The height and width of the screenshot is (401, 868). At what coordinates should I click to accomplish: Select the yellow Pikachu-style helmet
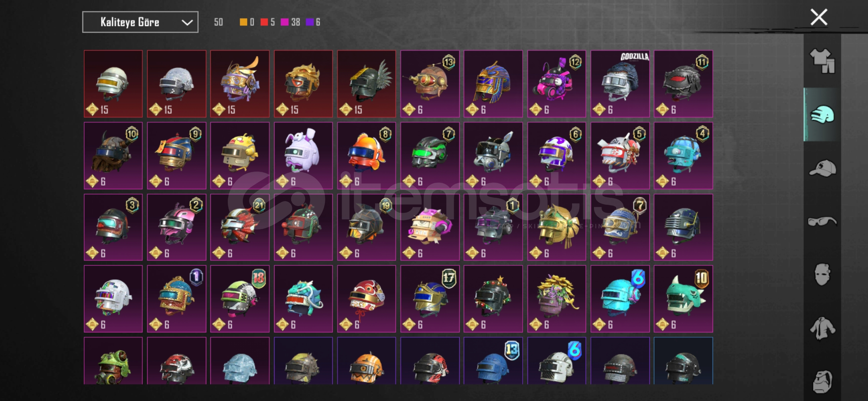tap(240, 156)
